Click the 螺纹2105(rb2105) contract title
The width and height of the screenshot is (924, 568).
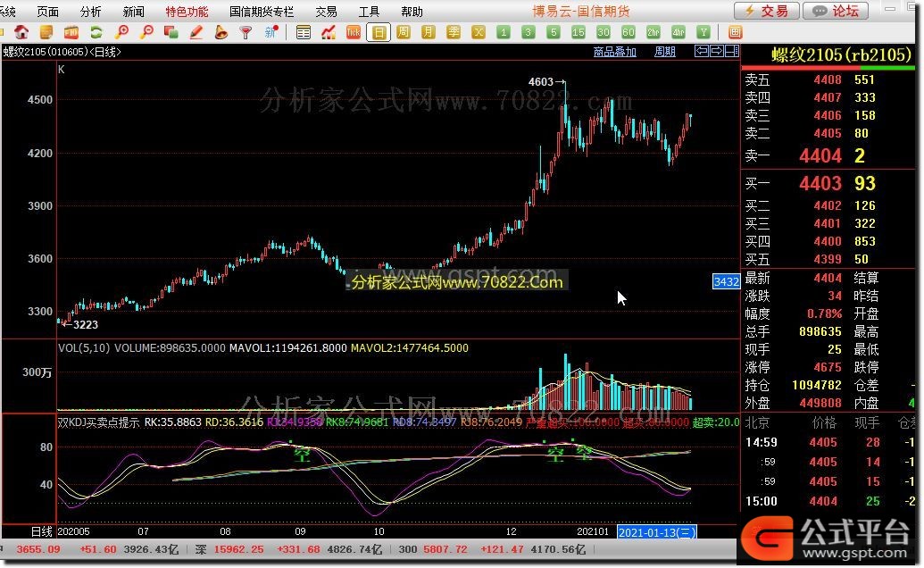[x=842, y=54]
